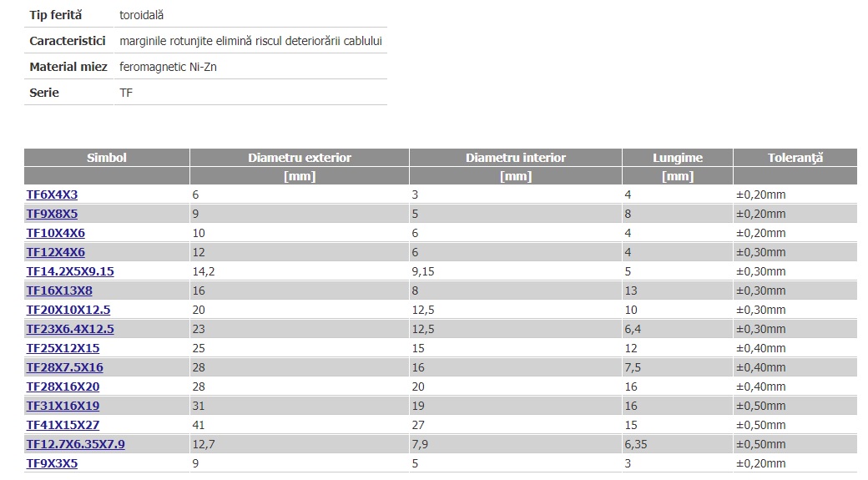Click the Diametru exterior column header
868x480 pixels.
[300, 158]
